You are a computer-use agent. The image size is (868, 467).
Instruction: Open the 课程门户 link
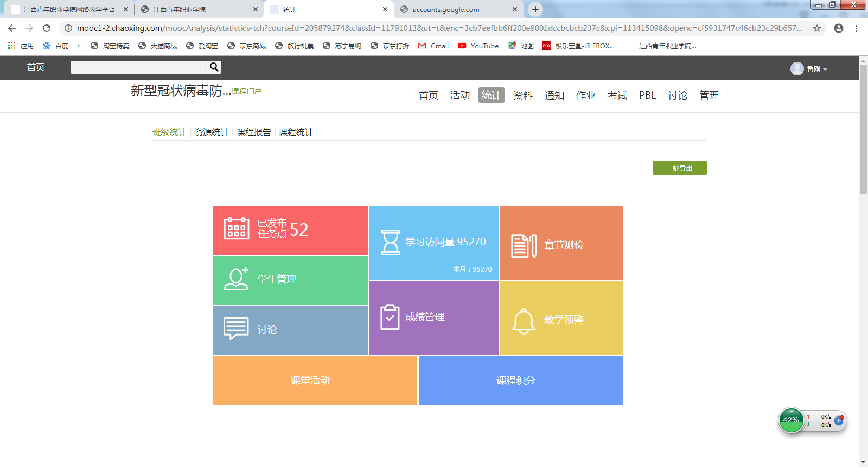pos(247,91)
